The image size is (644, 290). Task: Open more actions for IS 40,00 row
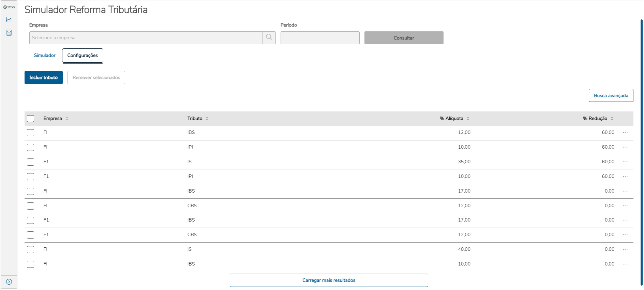[625, 249]
